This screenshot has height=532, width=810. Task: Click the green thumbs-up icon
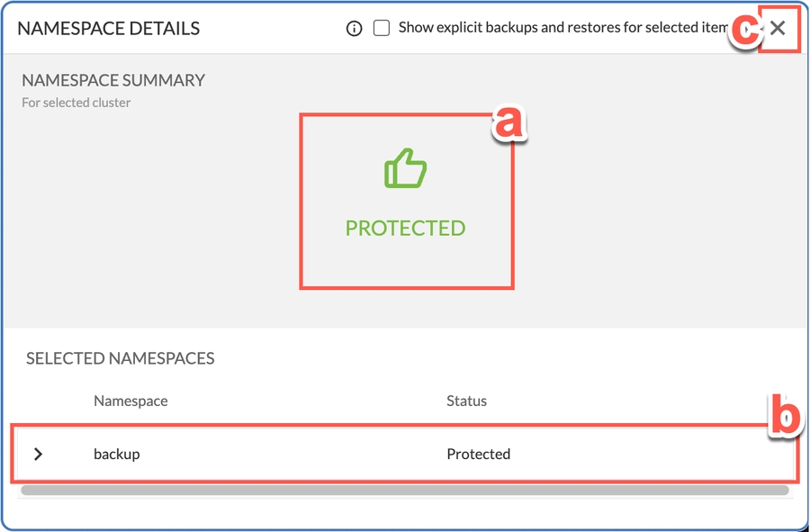[406, 168]
